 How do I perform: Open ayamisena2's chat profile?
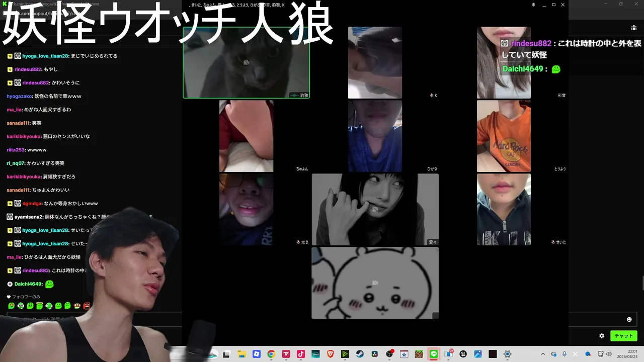pyautogui.click(x=29, y=217)
